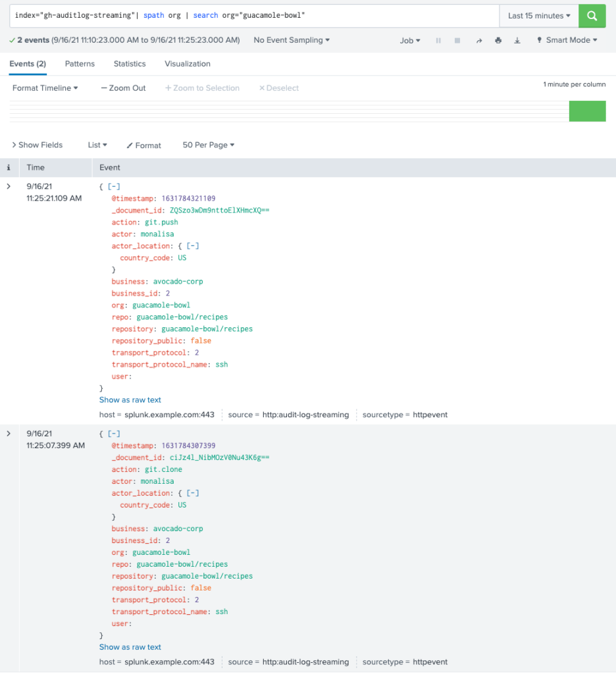Run the search with the green search button
The width and height of the screenshot is (616, 674).
[x=591, y=15]
